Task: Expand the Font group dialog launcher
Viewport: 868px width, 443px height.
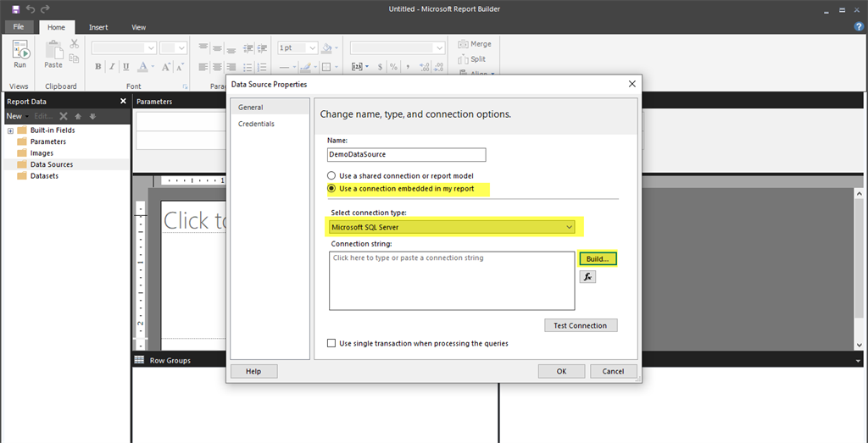Action: [x=186, y=87]
